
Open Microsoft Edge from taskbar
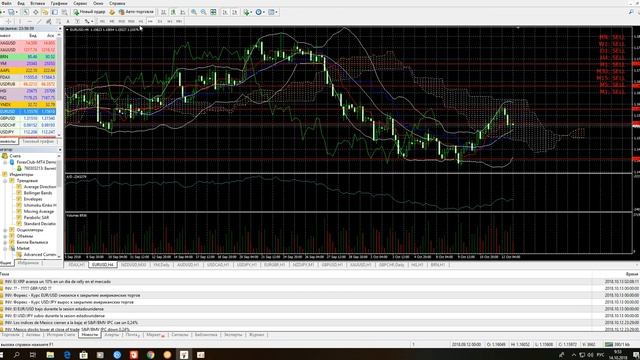[x=67, y=355]
